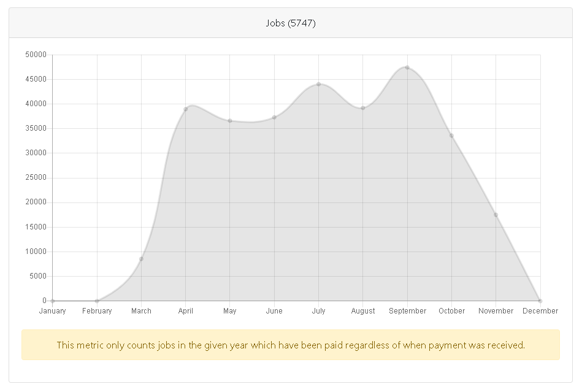Click the "25000" y-axis label
This screenshot has width=582, height=392.
(36, 178)
